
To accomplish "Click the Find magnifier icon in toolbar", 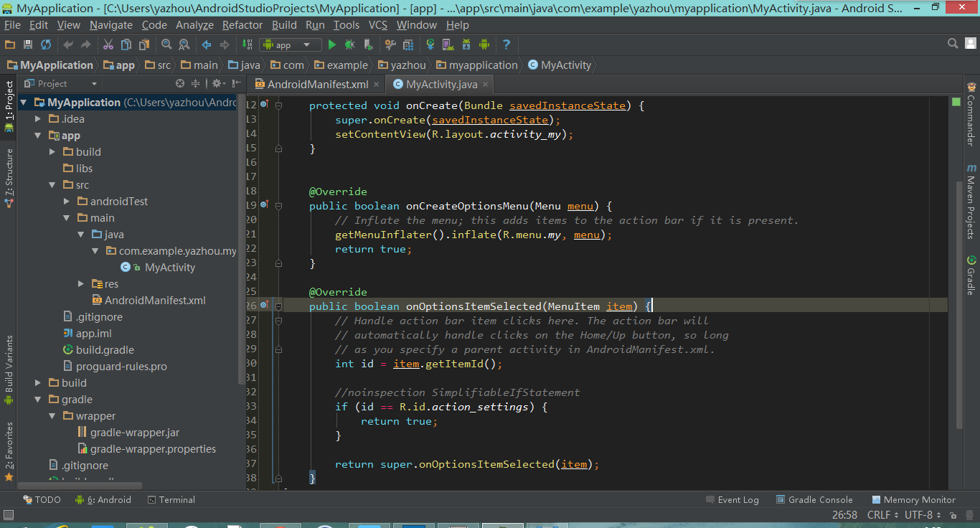I will click(166, 44).
